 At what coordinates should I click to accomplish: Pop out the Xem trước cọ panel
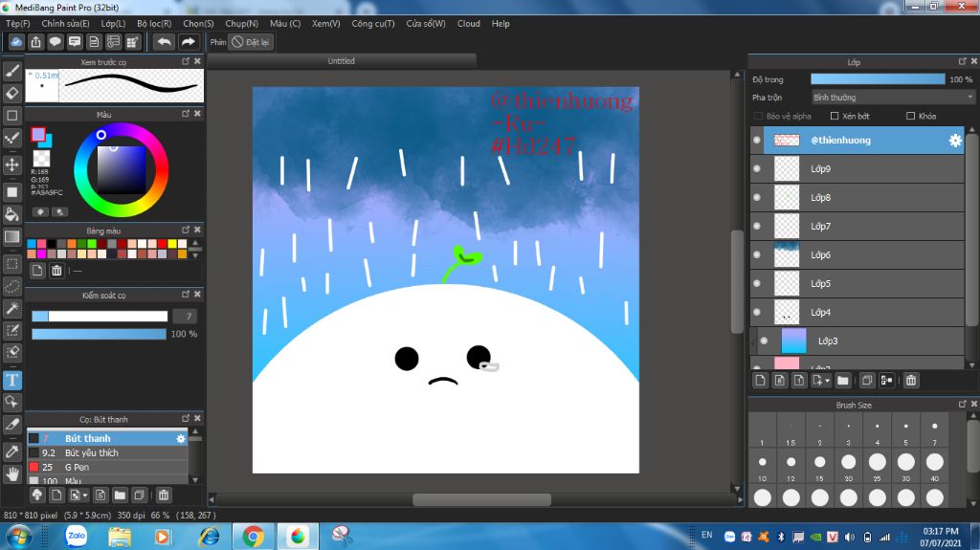pos(186,61)
